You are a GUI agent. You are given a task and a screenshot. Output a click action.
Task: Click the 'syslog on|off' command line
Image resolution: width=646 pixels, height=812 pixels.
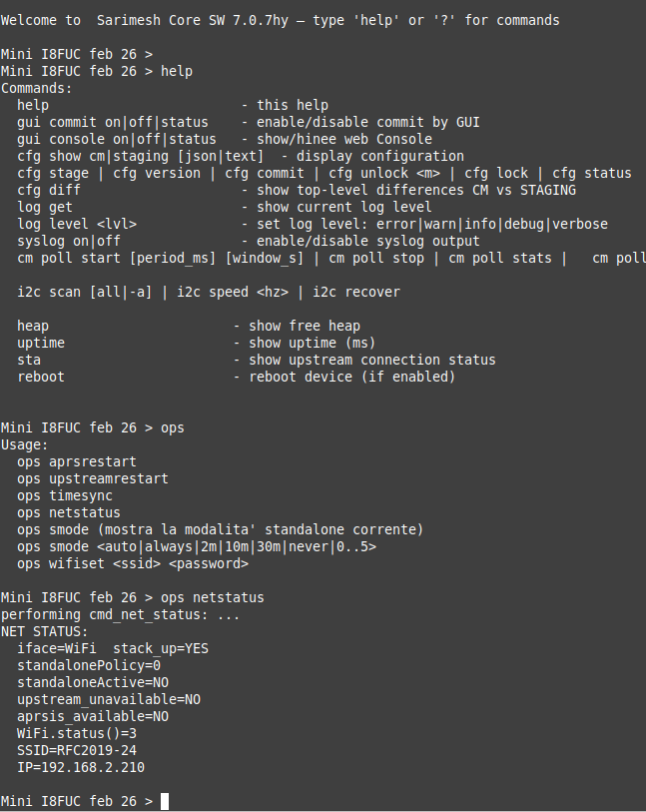[68, 241]
